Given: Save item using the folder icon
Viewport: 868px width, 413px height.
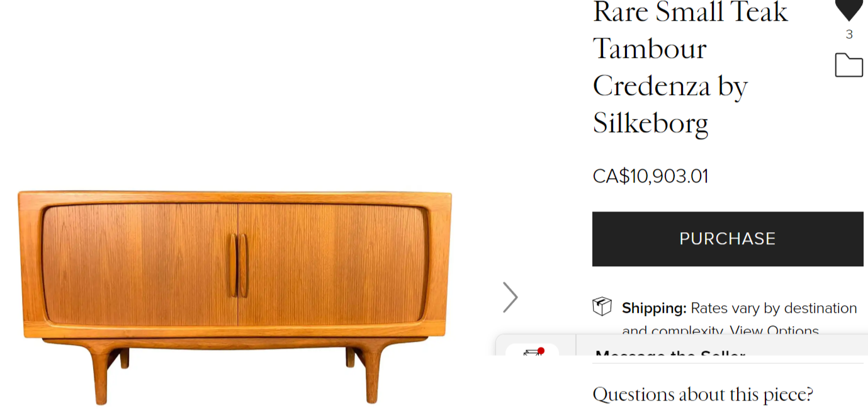Looking at the screenshot, I should click(x=849, y=65).
